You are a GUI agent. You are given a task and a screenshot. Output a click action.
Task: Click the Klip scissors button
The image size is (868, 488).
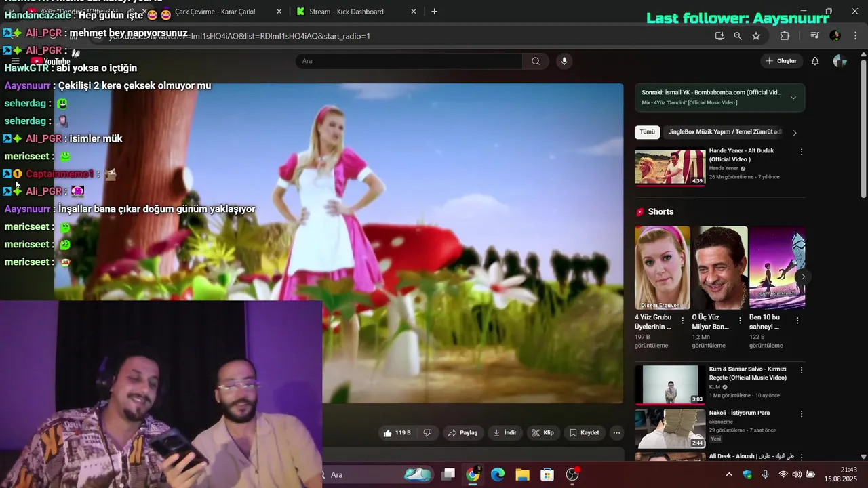(542, 432)
